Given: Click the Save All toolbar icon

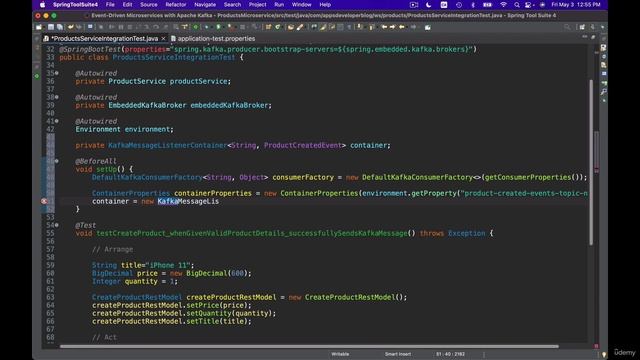Looking at the screenshot, I should [x=60, y=27].
